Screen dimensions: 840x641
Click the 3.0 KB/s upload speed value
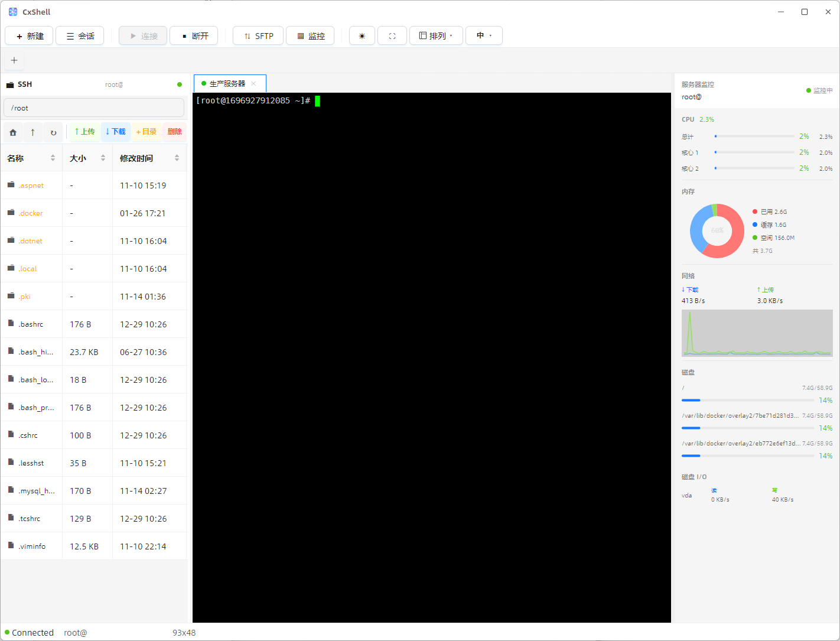tap(770, 301)
